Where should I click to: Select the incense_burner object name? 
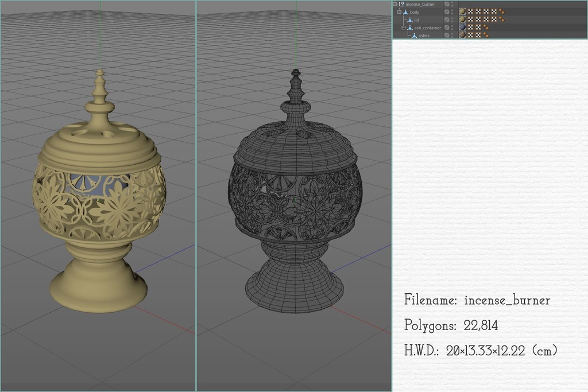[420, 4]
